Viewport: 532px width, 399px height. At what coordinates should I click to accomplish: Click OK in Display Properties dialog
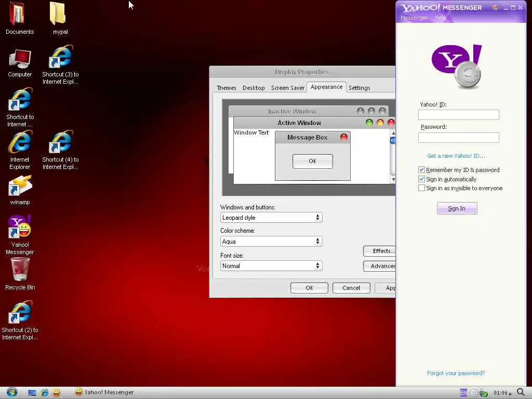pos(309,288)
